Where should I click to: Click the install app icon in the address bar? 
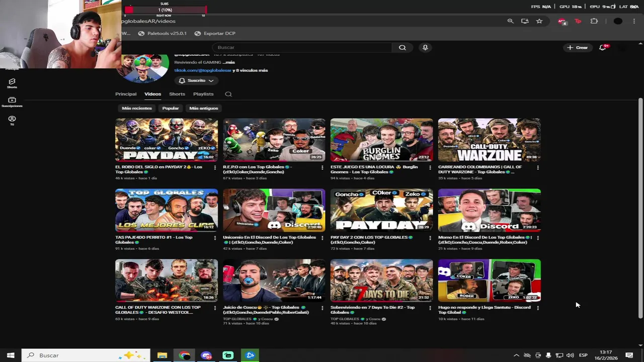pyautogui.click(x=525, y=21)
